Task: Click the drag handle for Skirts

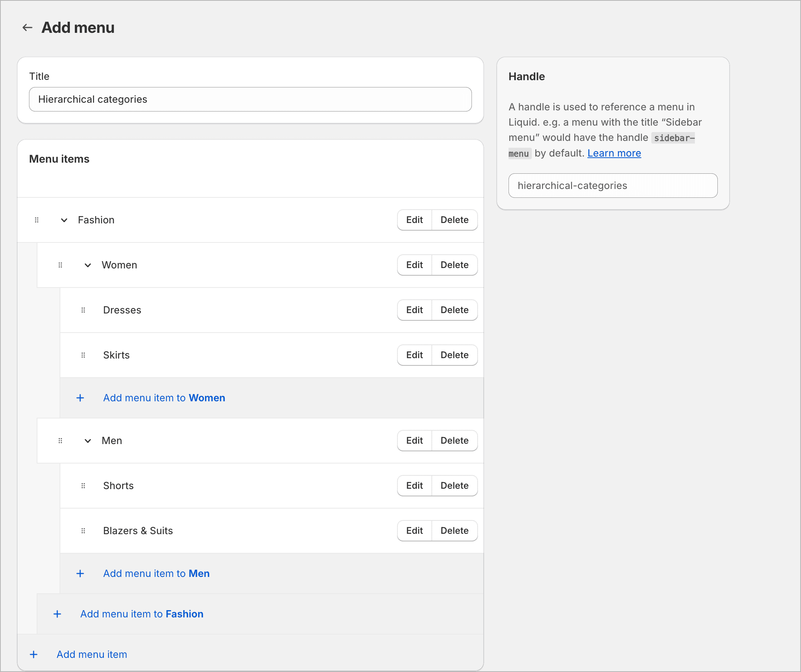Action: tap(83, 355)
